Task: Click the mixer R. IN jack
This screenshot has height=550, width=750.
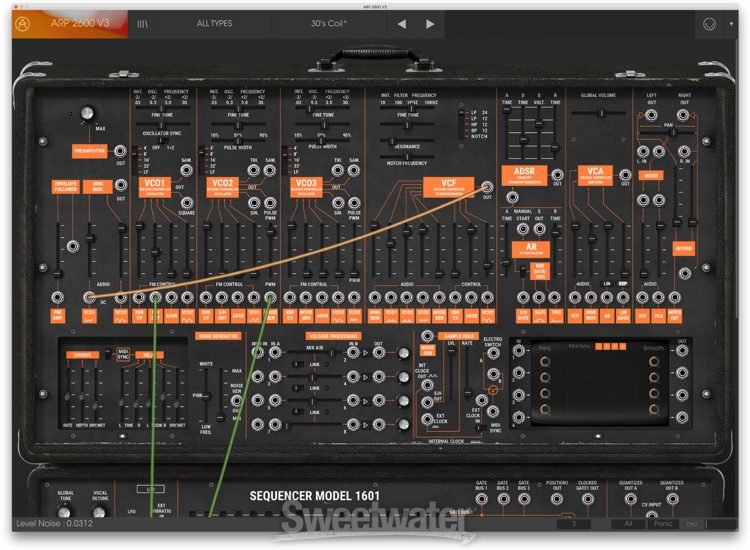Action: [684, 152]
